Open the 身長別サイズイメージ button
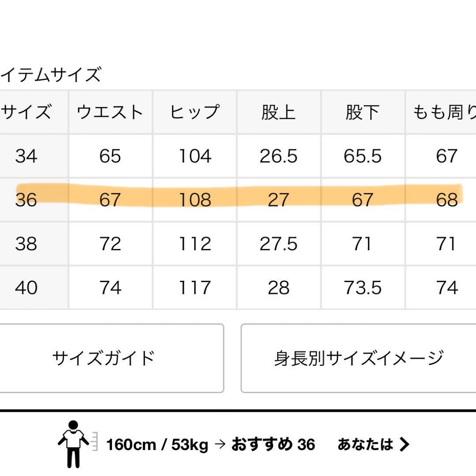The image size is (476, 476). click(x=358, y=358)
